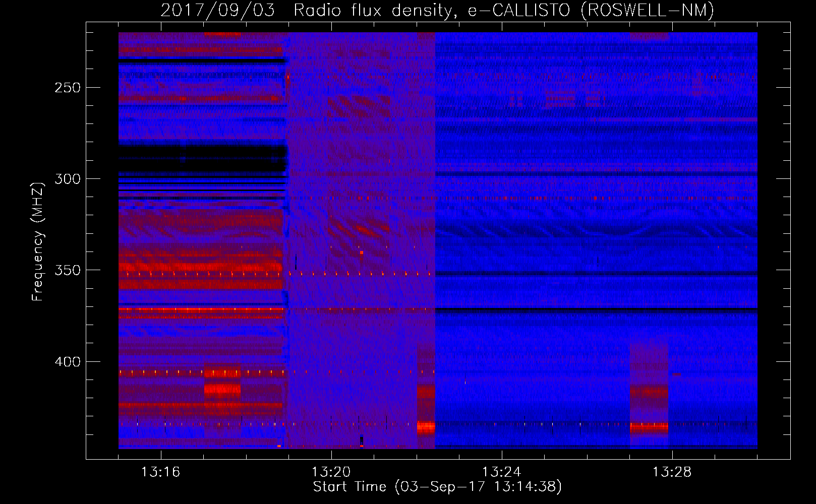Screen dimensions: 816x504
Task: Click the bright red burst near 13:22 at bottom
Action: point(426,427)
